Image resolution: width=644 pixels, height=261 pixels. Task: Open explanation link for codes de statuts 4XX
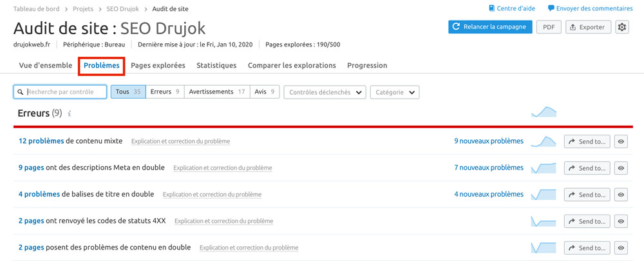[x=224, y=221]
